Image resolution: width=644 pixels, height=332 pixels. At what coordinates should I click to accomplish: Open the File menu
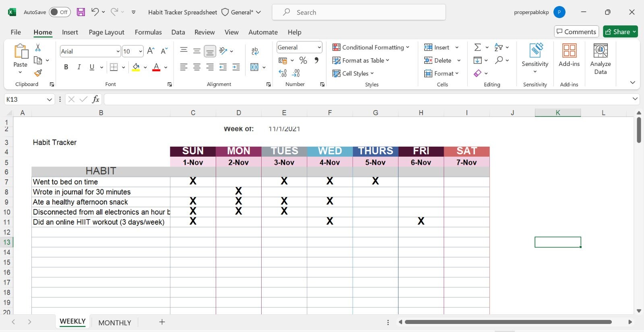point(16,32)
